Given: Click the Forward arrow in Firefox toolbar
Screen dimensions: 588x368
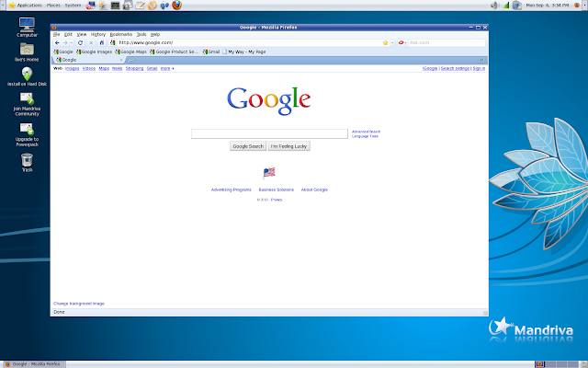Looking at the screenshot, I should pos(65,43).
